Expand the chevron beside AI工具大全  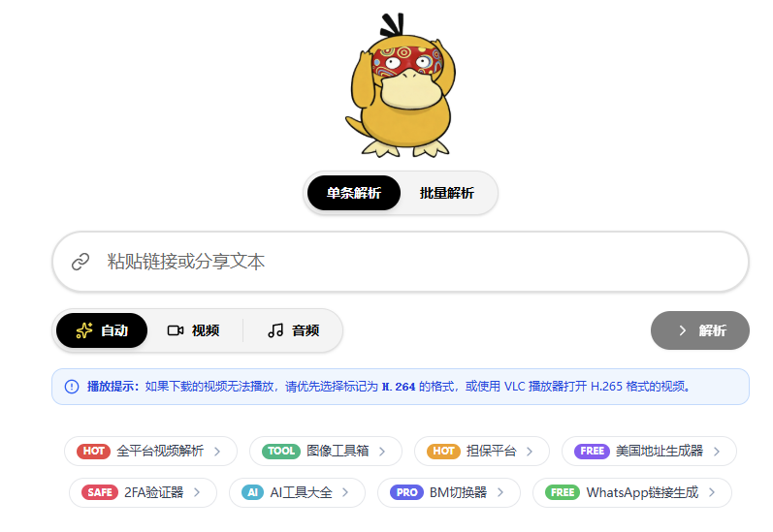(345, 492)
